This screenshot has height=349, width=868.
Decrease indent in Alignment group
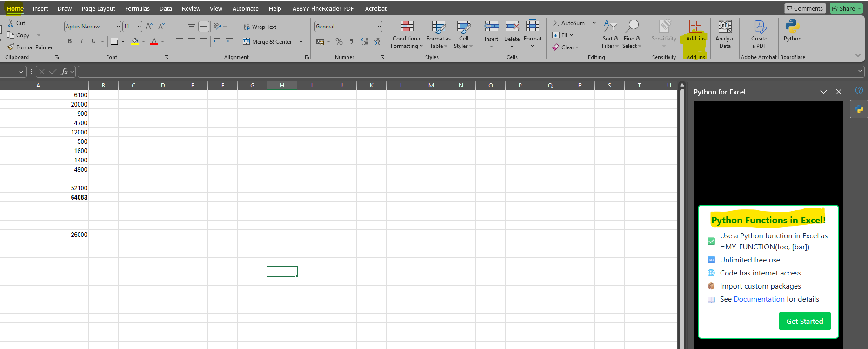coord(217,41)
